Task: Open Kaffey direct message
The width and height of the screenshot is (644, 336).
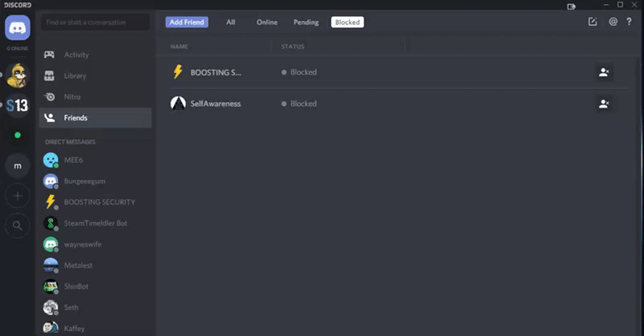Action: pos(95,328)
